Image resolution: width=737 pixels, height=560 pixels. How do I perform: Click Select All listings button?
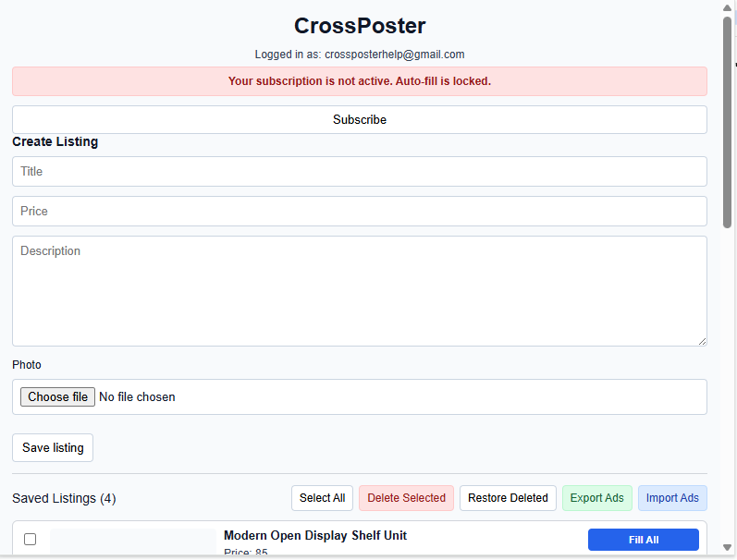pos(322,498)
